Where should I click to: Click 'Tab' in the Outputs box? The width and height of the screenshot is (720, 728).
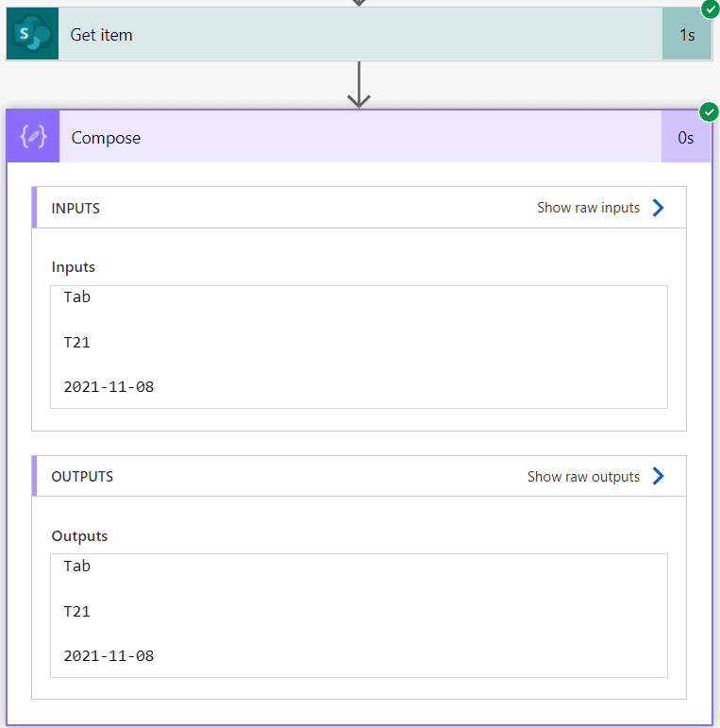77,566
